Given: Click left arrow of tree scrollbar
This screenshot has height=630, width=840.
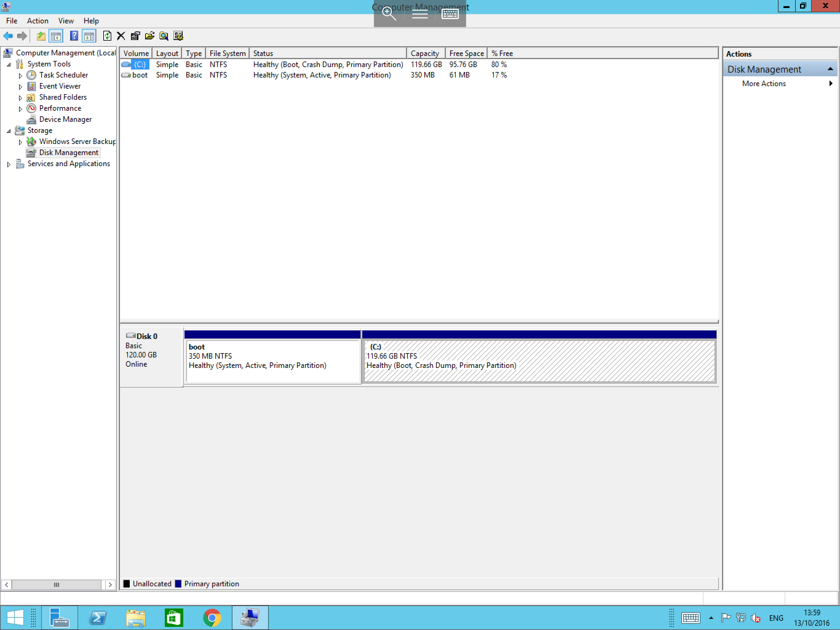Looking at the screenshot, I should click(6, 584).
